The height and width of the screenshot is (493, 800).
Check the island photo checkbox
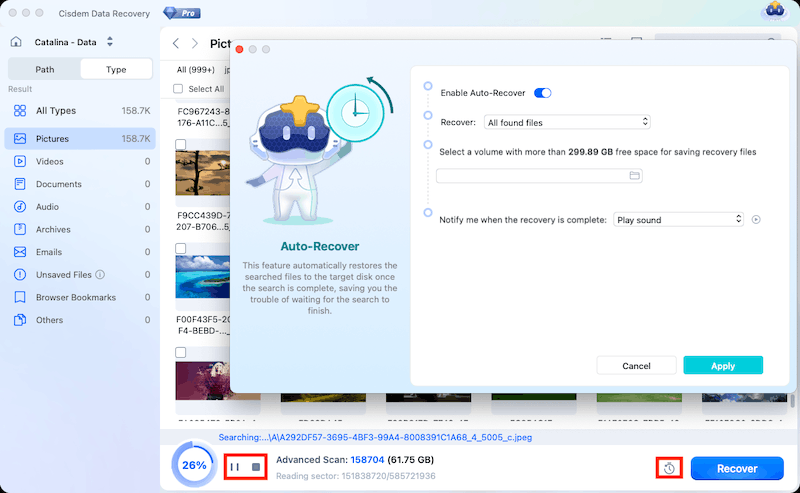pos(181,249)
